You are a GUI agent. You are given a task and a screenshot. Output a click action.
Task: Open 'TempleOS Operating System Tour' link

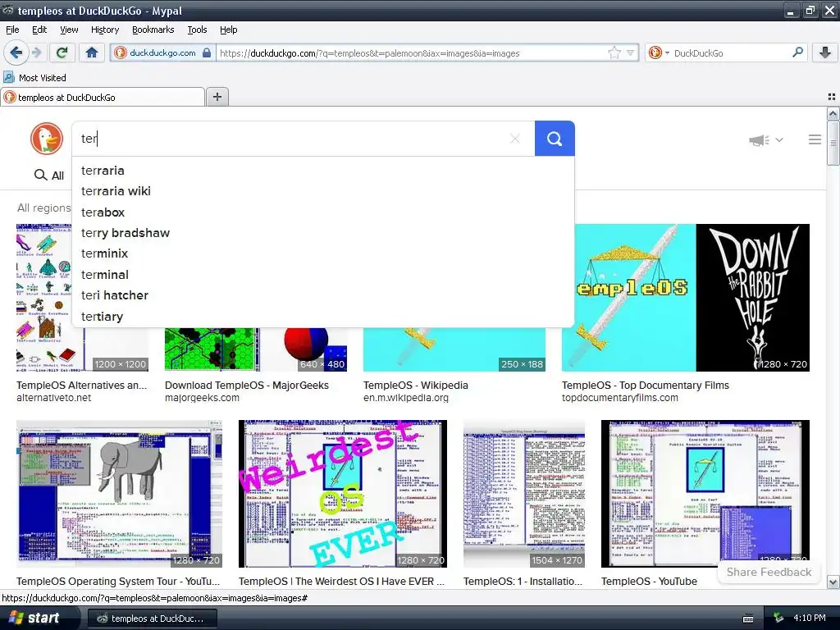[x=118, y=582]
